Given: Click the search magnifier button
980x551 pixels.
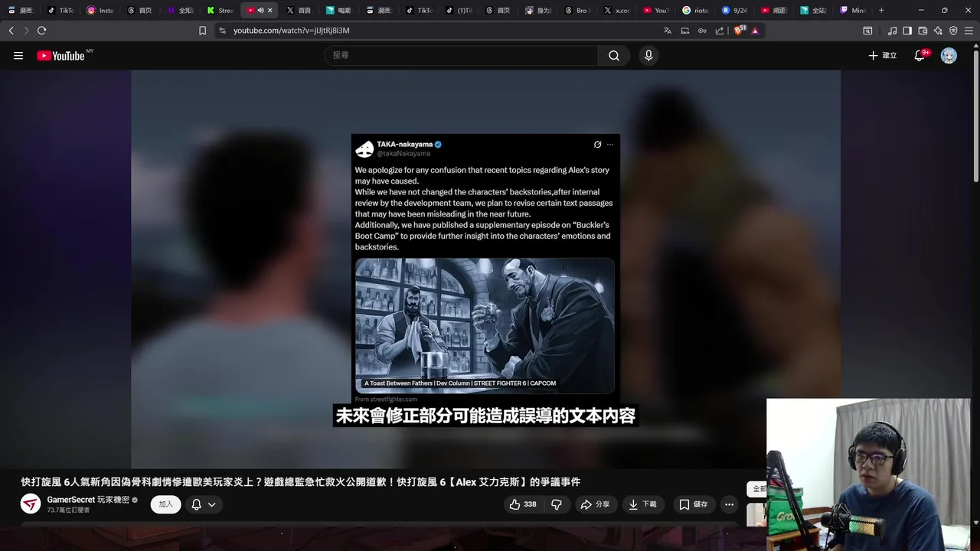Looking at the screenshot, I should pyautogui.click(x=614, y=55).
